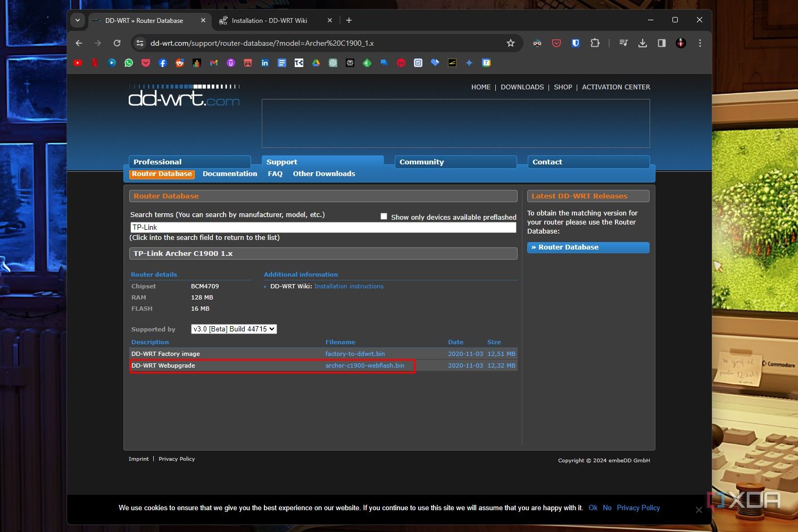Toggle the Chrome side panel
Screen dimensions: 798x532
[661, 43]
